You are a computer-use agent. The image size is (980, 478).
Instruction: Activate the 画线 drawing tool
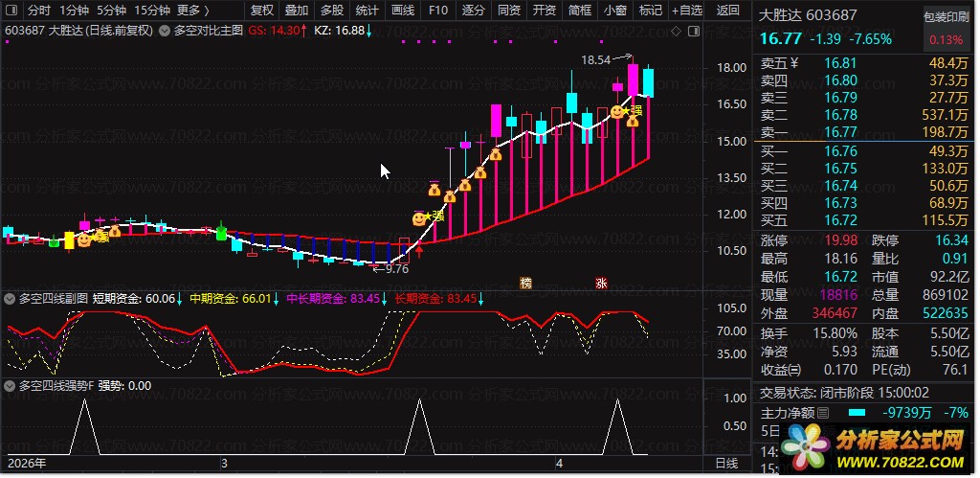403,10
